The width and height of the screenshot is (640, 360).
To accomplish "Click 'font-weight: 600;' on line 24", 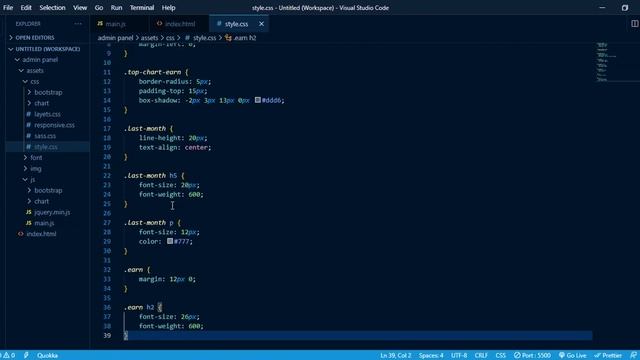I will pyautogui.click(x=171, y=194).
